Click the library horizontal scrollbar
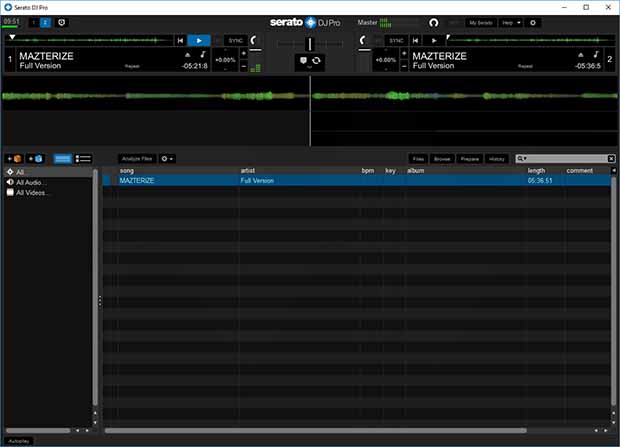 click(316, 430)
